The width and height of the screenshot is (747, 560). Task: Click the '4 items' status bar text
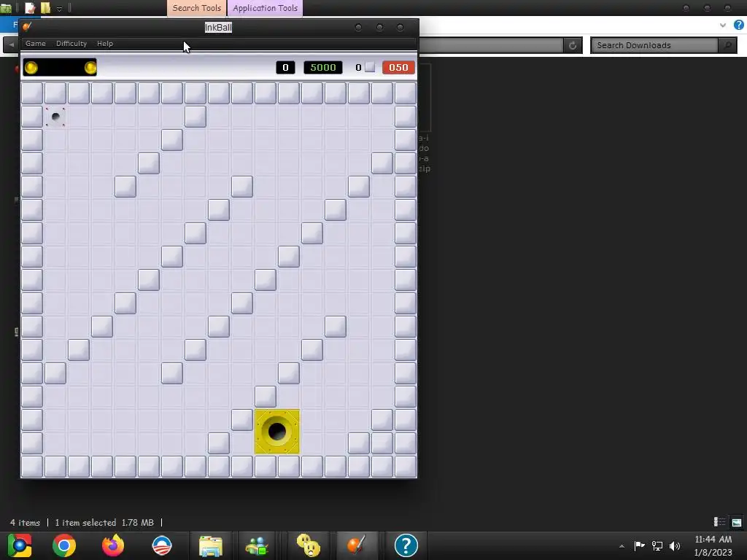coord(26,522)
